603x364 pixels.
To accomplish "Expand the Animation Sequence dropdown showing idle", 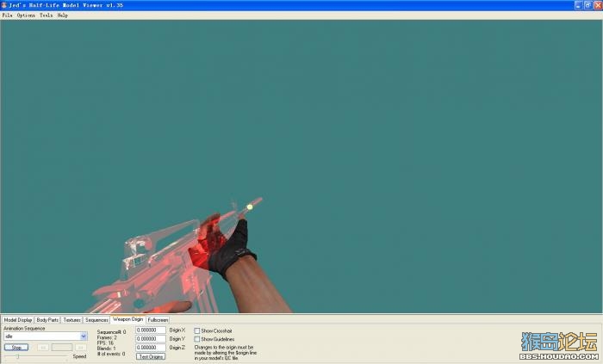I will pyautogui.click(x=84, y=336).
